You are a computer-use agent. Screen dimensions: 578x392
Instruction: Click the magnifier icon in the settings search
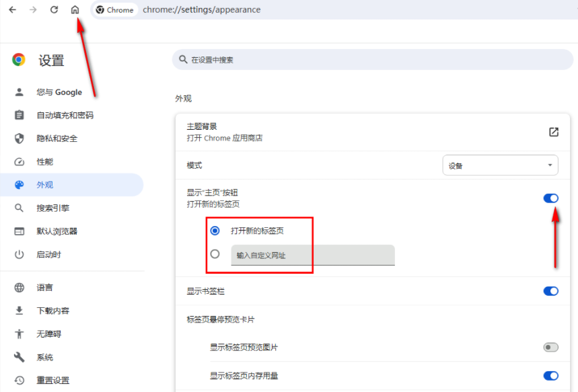tap(183, 59)
